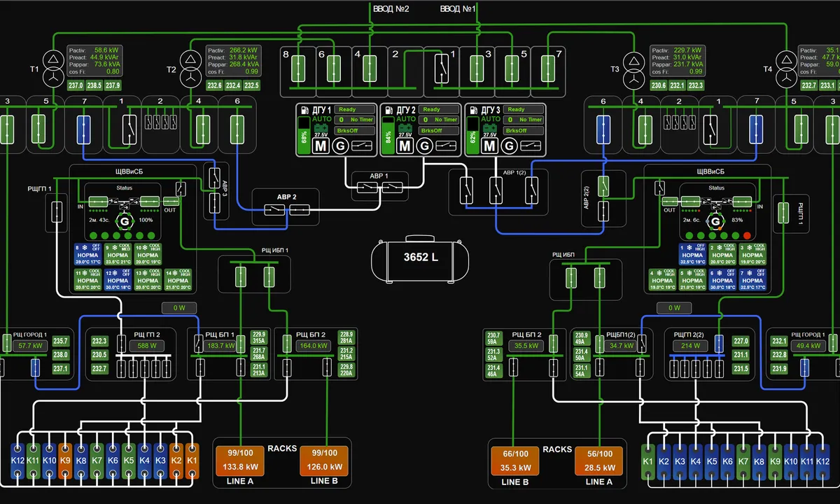The height and width of the screenshot is (504, 840).
Task: Toggle breaker 8 on the top input bus
Action: coord(297,69)
